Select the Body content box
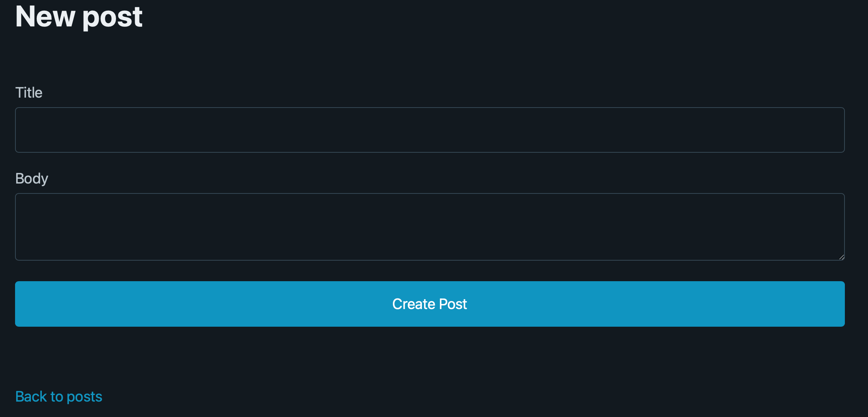 [x=430, y=226]
